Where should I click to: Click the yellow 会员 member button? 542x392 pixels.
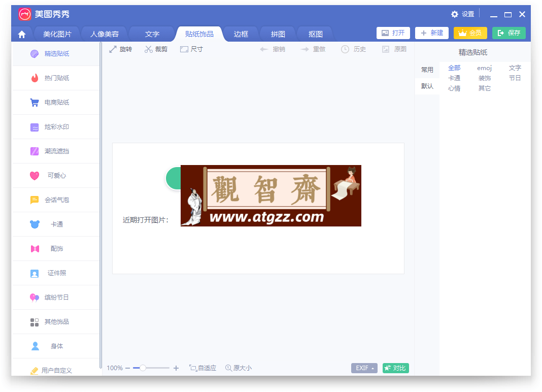470,33
